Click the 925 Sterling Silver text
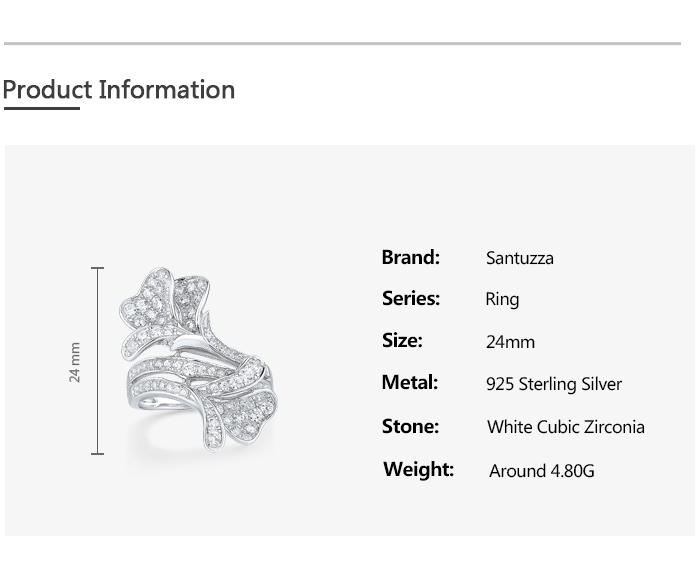The image size is (700, 588). click(x=553, y=384)
